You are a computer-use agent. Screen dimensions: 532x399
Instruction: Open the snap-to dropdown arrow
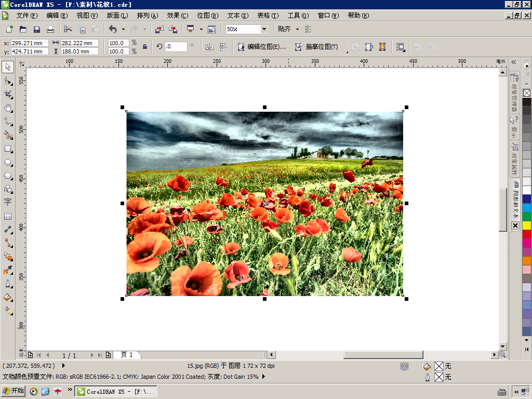point(297,29)
